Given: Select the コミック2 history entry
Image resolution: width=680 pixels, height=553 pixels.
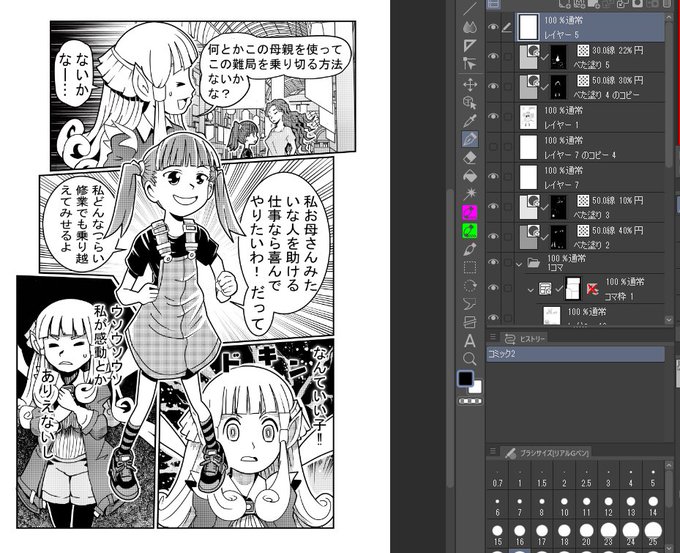Looking at the screenshot, I should 575,354.
